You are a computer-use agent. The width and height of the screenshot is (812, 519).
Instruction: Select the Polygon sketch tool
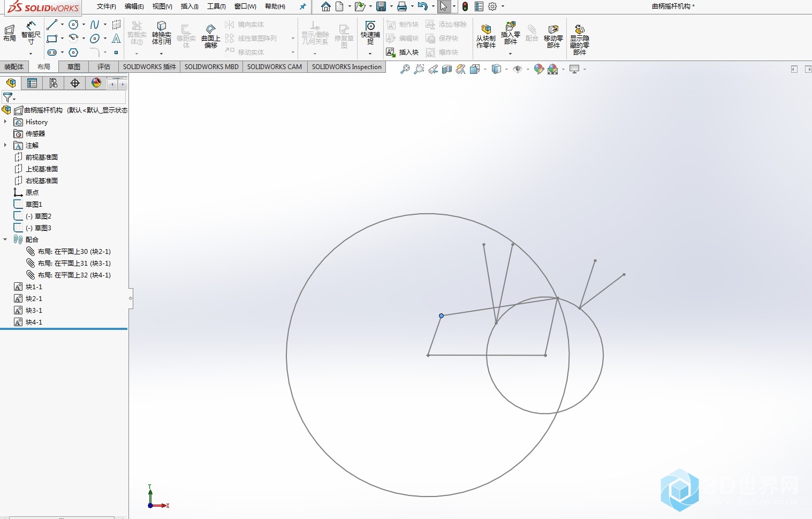[74, 52]
